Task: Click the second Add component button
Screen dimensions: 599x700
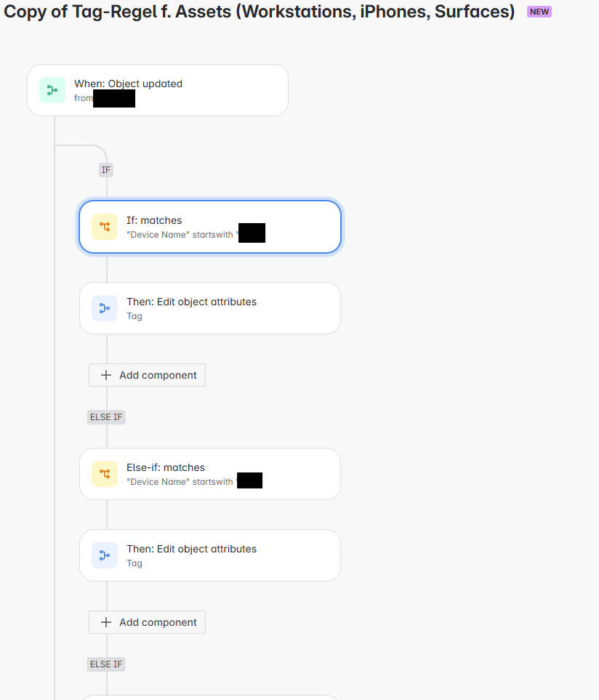Action: (146, 622)
